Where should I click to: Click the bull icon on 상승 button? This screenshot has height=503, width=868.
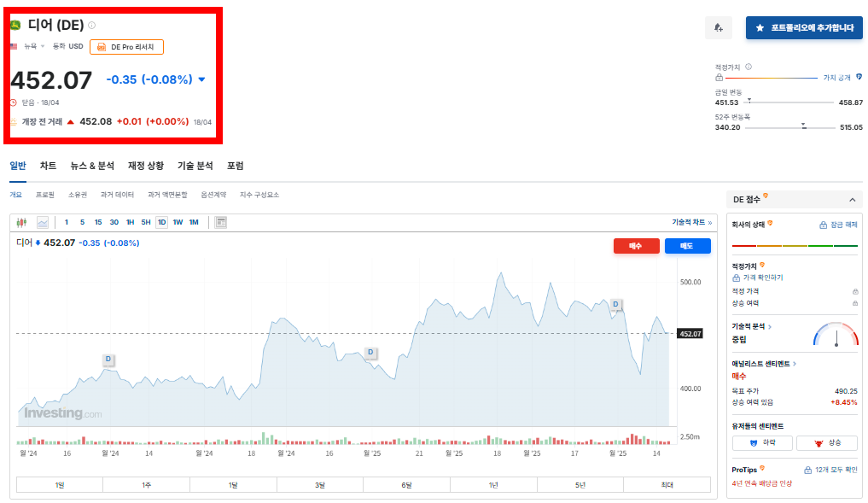coord(818,443)
